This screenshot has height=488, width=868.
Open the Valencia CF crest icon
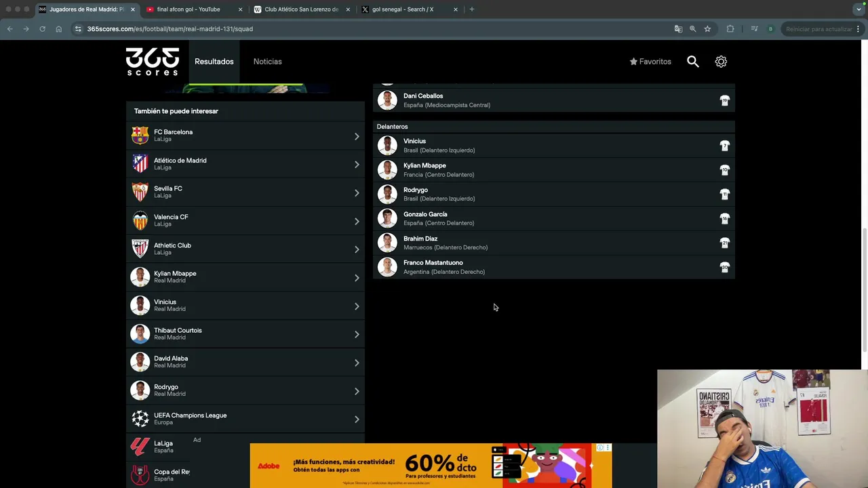tap(140, 221)
